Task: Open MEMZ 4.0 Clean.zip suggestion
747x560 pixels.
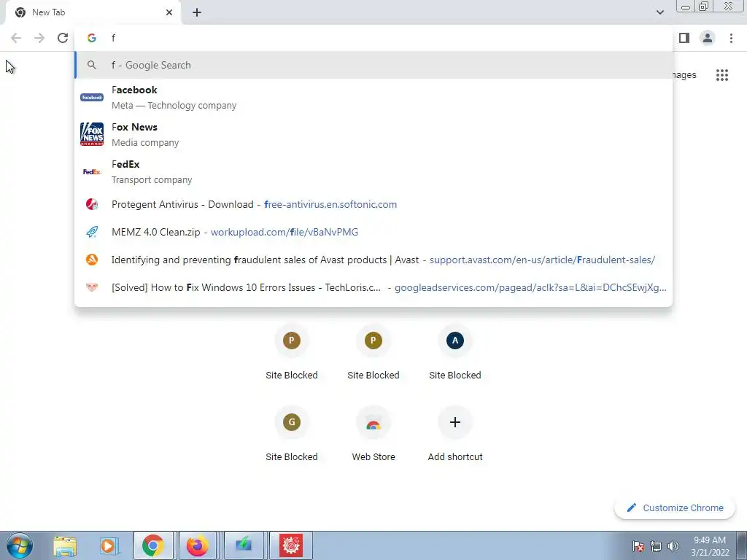Action: click(373, 232)
